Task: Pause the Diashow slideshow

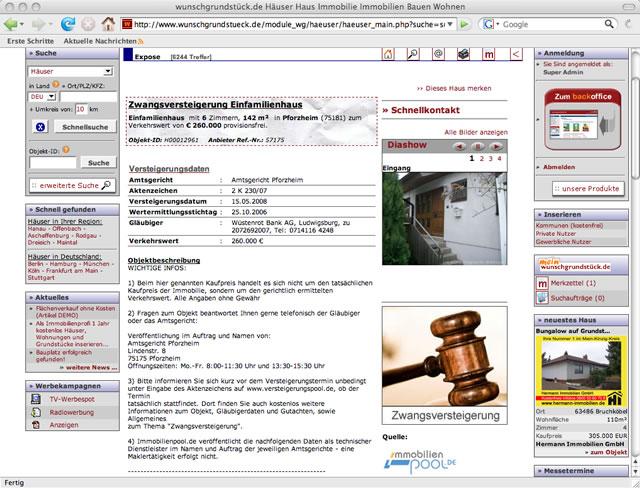Action: (x=477, y=146)
